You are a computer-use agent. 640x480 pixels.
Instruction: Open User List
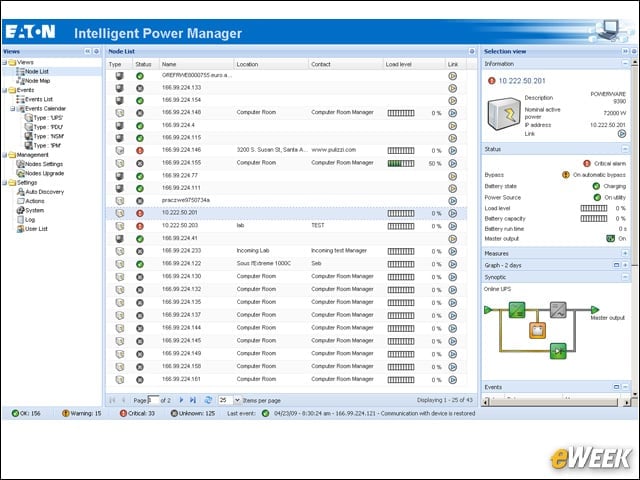coord(36,229)
